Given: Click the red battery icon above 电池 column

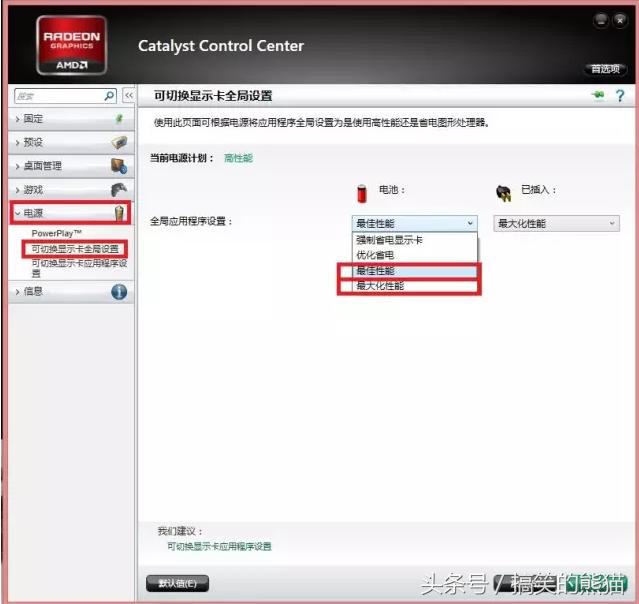Looking at the screenshot, I should point(361,193).
